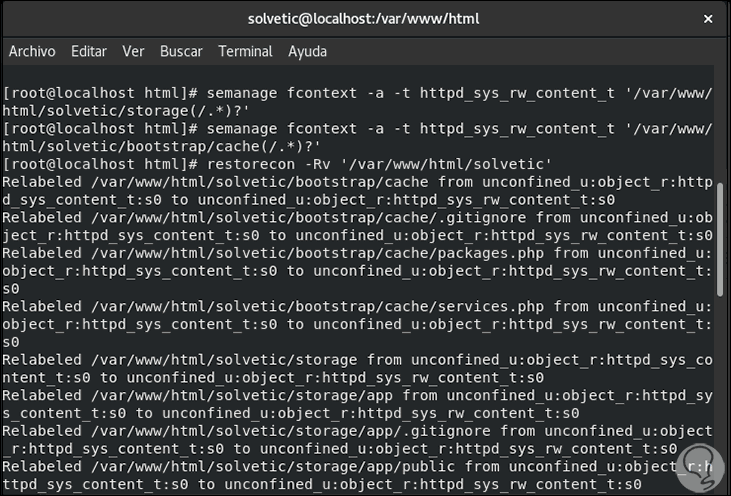Screen dimensions: 731x496
Task: Close the terminal window with the X icon
Action: pyautogui.click(x=708, y=19)
